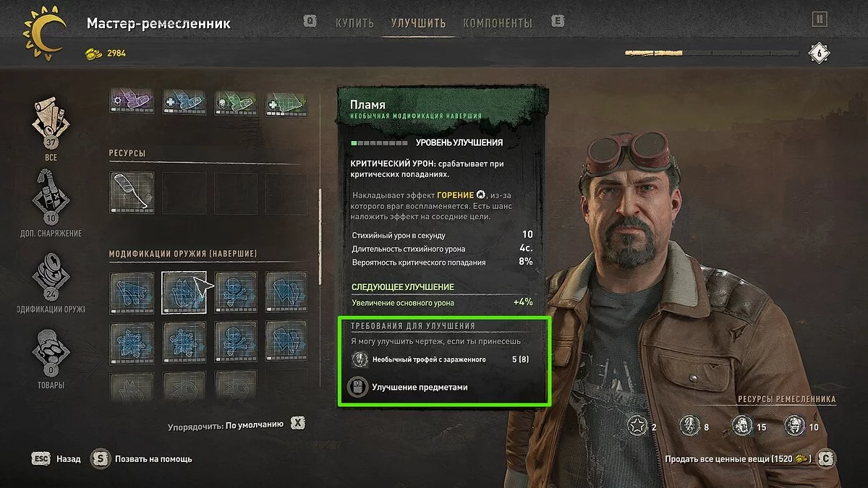Switch to the 'Компоненты' tab
Image resolution: width=868 pixels, height=488 pixels.
coord(498,23)
